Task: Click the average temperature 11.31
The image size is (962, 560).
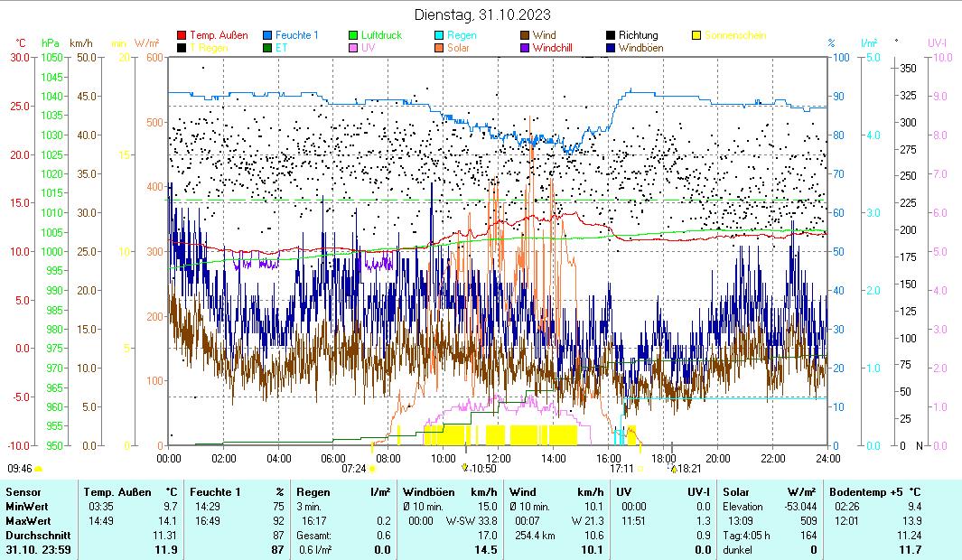Action: pos(164,536)
